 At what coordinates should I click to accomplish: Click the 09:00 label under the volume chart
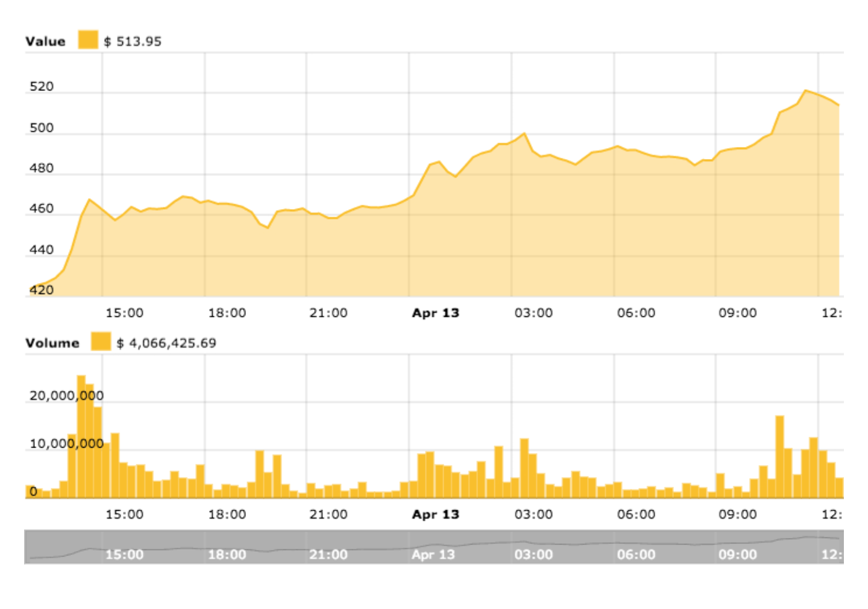click(x=738, y=514)
